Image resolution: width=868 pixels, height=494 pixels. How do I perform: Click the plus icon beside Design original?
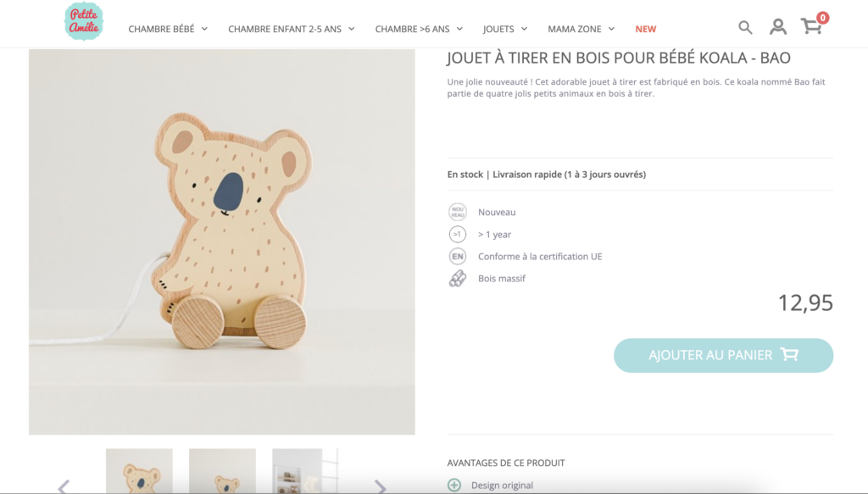(454, 486)
